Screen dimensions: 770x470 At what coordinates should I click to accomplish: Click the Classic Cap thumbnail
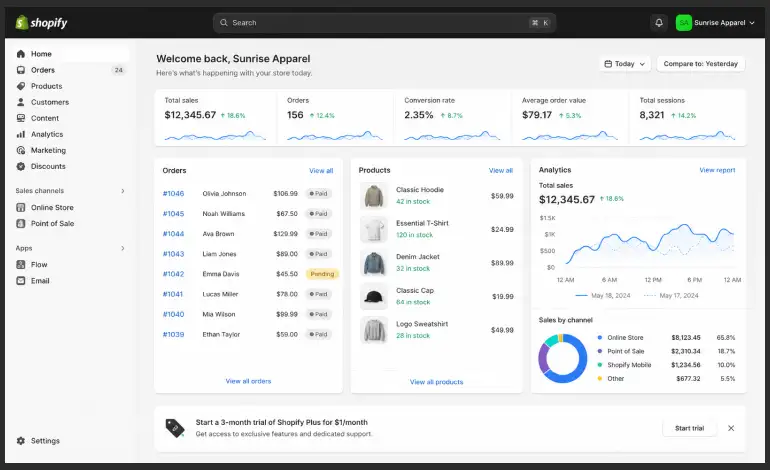374,297
